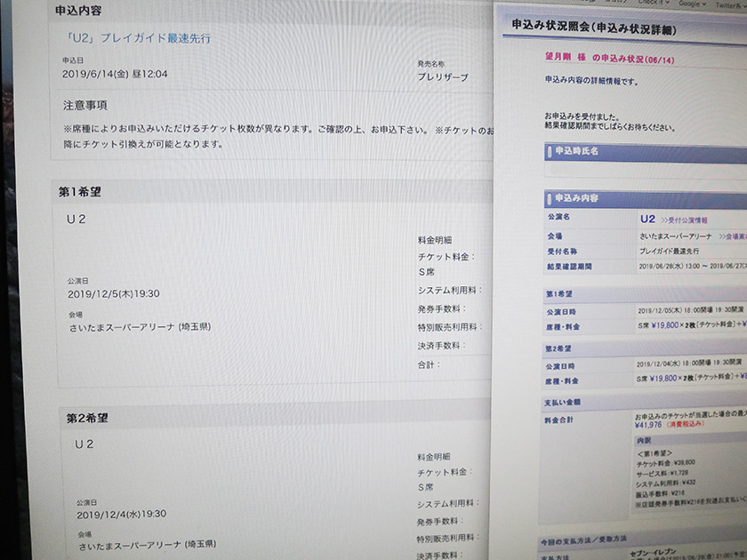Click the 内訳 header

[644, 440]
